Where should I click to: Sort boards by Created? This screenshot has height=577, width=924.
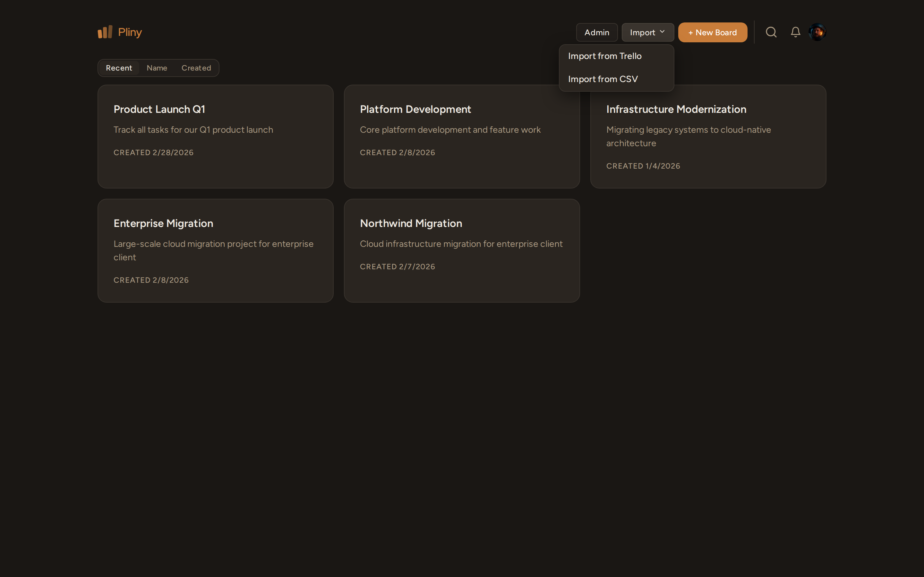196,68
